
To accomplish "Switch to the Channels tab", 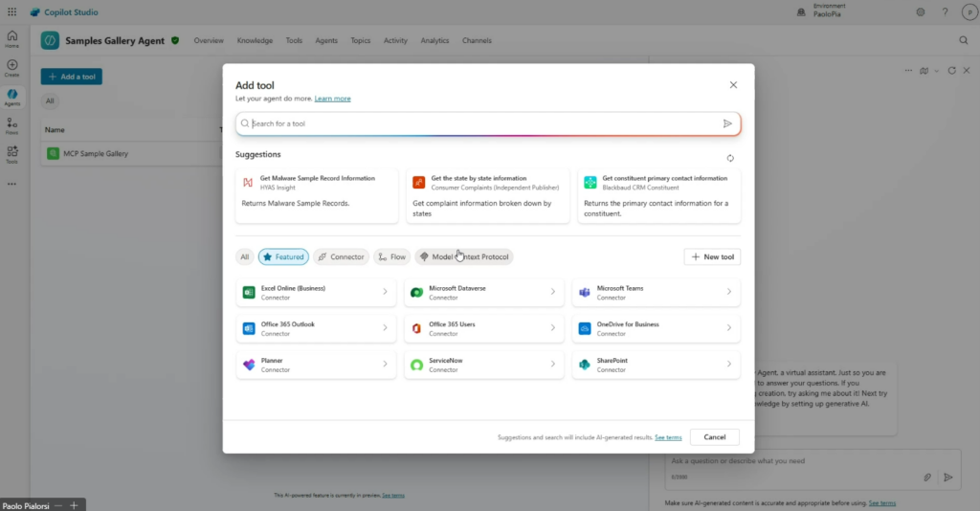I will pyautogui.click(x=477, y=40).
